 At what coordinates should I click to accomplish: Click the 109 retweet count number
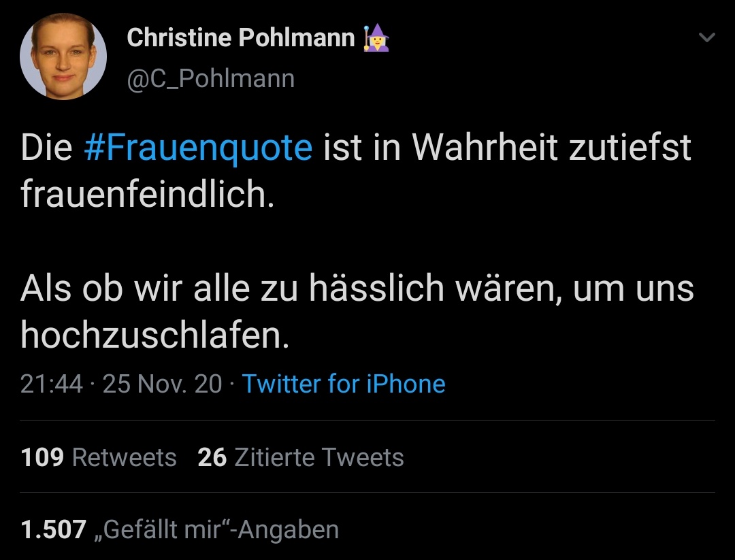click(42, 457)
